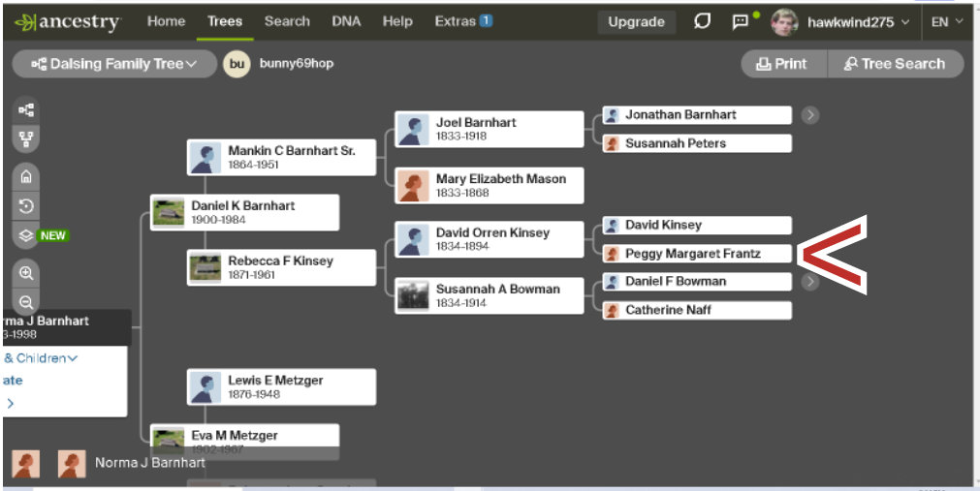
Task: Open the messages speech bubble icon
Action: [703, 21]
